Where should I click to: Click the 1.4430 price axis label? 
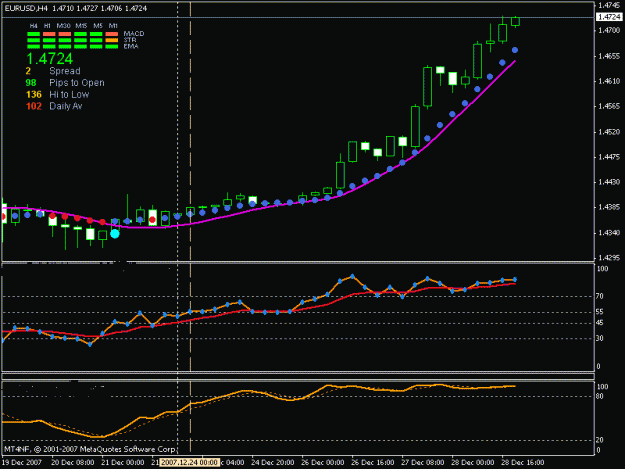[609, 182]
